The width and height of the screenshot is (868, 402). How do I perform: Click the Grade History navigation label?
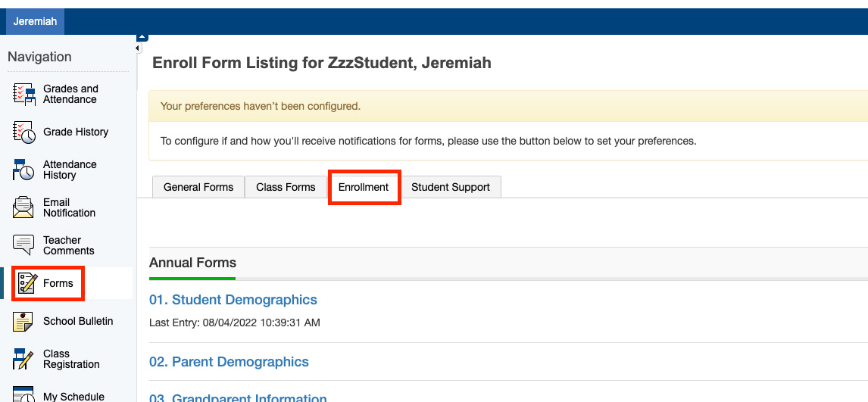pyautogui.click(x=76, y=132)
